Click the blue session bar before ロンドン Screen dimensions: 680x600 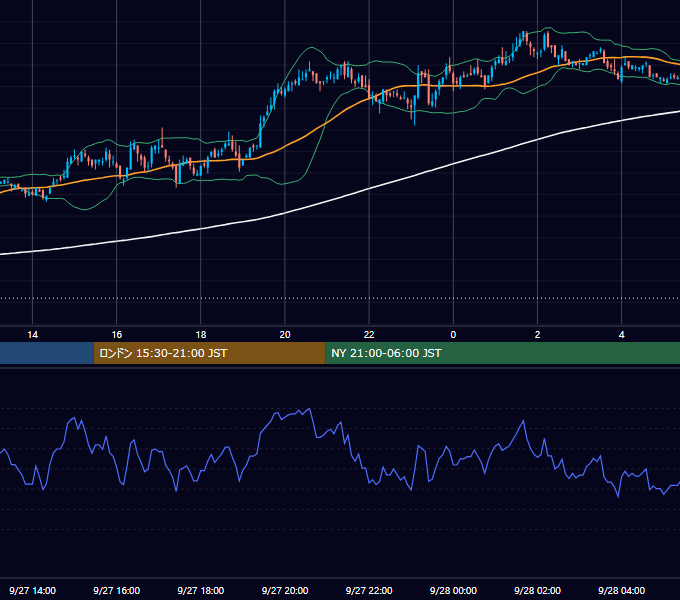pos(47,353)
